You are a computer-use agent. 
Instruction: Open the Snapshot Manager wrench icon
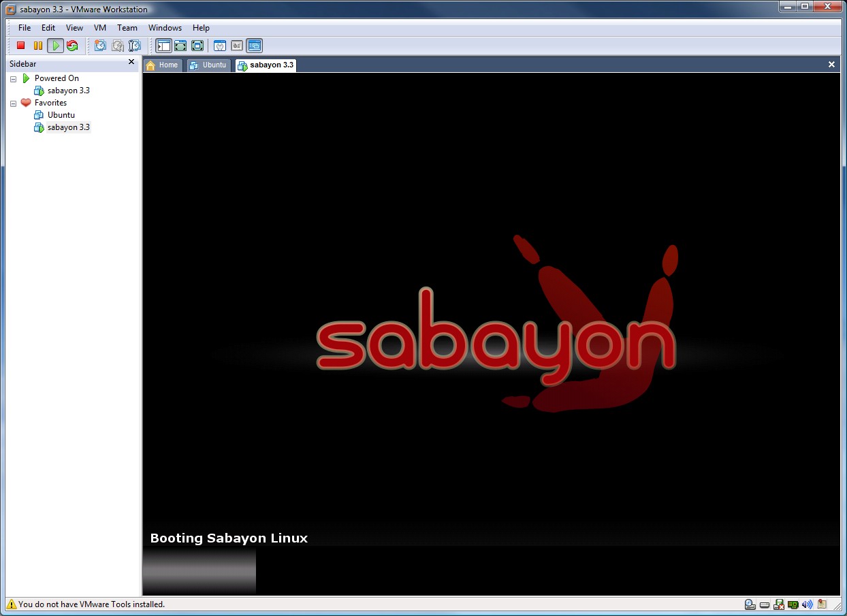(135, 46)
